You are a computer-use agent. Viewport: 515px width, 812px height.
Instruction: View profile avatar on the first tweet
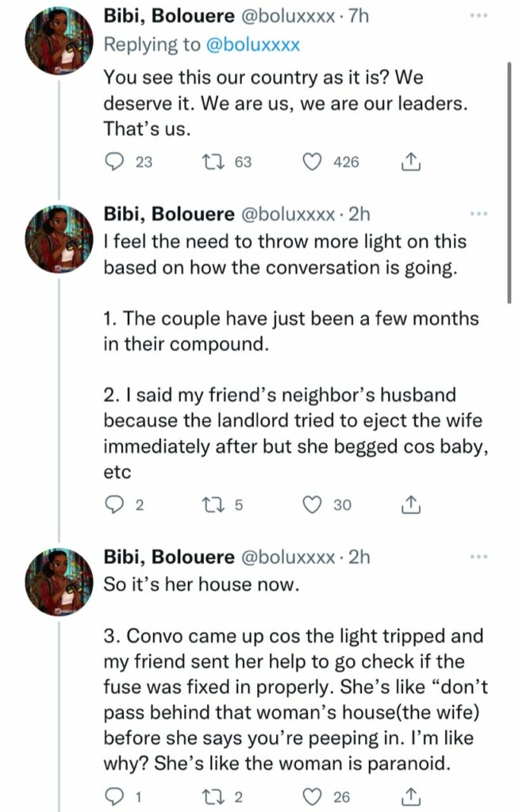pyautogui.click(x=59, y=42)
